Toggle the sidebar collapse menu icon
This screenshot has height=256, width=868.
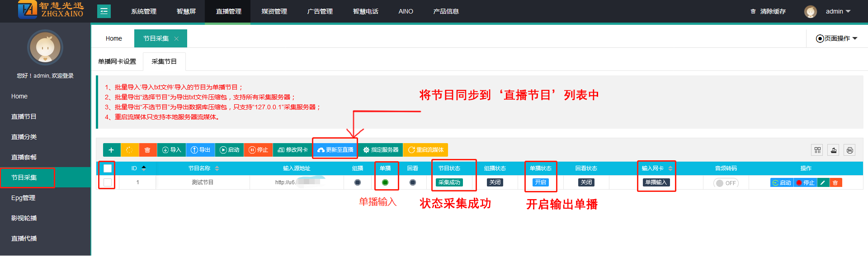(x=104, y=11)
